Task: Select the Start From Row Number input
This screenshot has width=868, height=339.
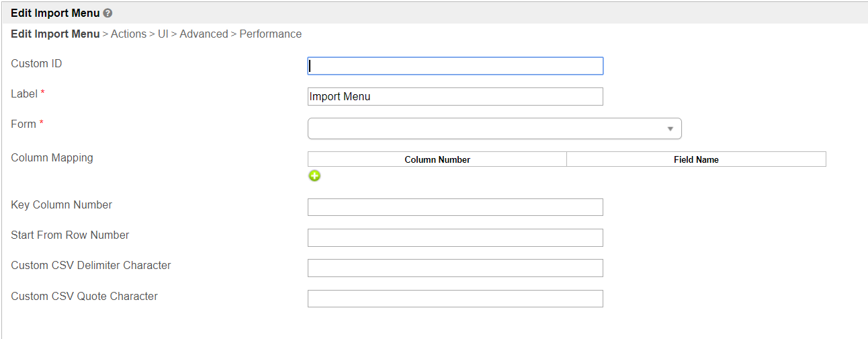Action: coord(455,237)
